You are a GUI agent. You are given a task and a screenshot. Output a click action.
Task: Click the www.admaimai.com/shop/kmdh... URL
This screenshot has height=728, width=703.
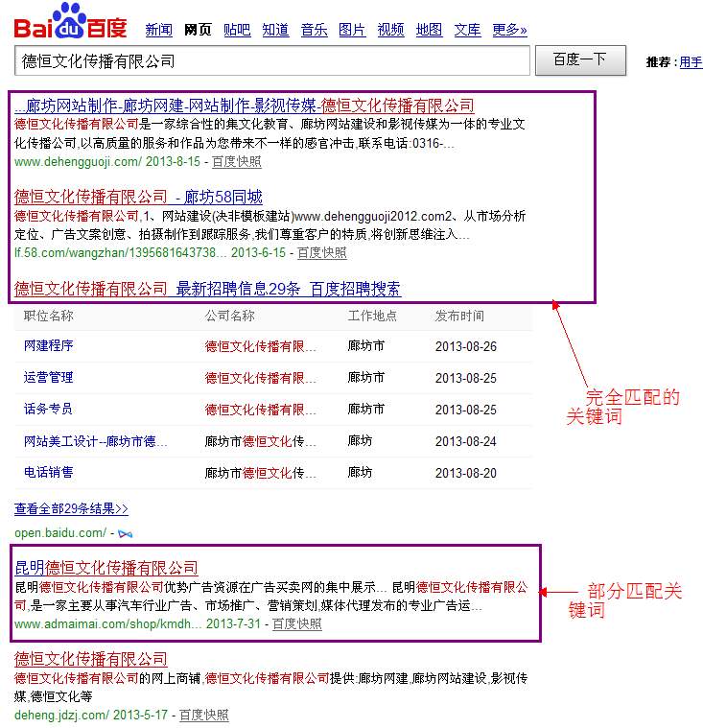click(x=108, y=623)
